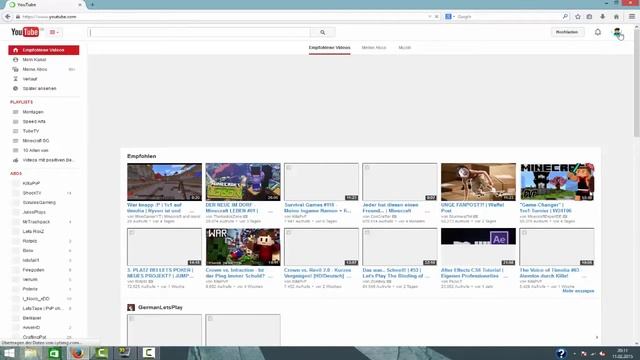Open the Minecraft 'Game Changer' thumbnail

click(x=557, y=182)
